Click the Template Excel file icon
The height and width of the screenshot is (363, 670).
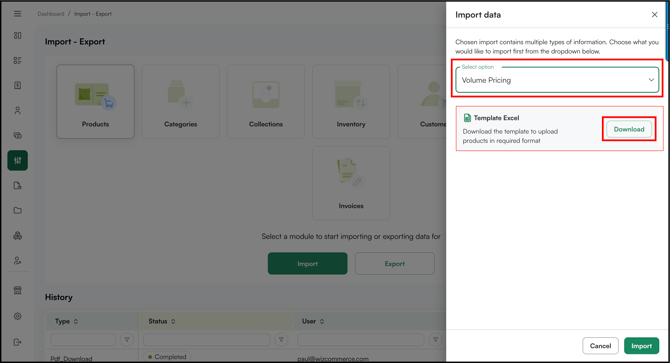(x=467, y=118)
